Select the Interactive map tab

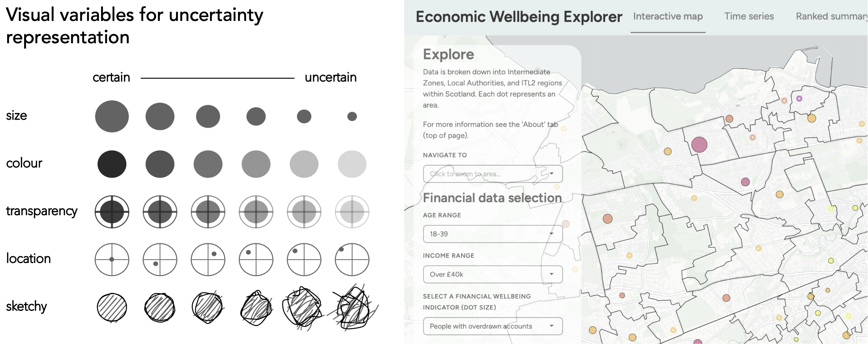click(667, 16)
